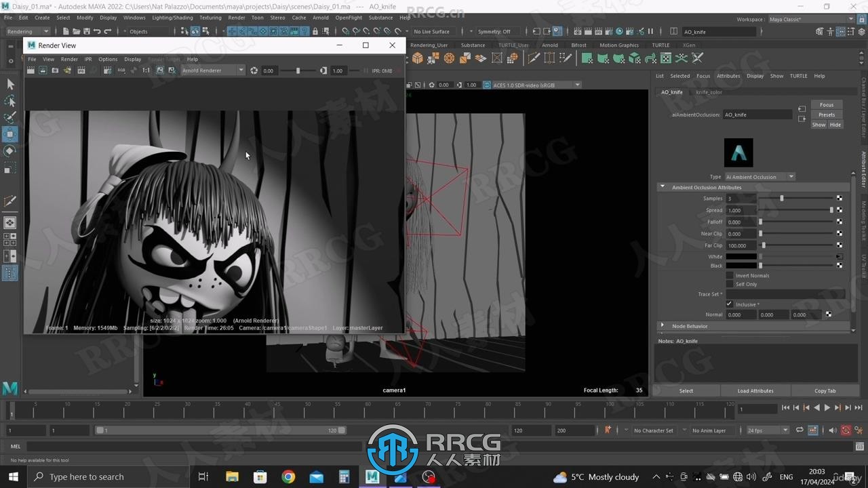This screenshot has width=868, height=488.
Task: Click the Focus button in Attribute Editor
Action: pos(827,105)
